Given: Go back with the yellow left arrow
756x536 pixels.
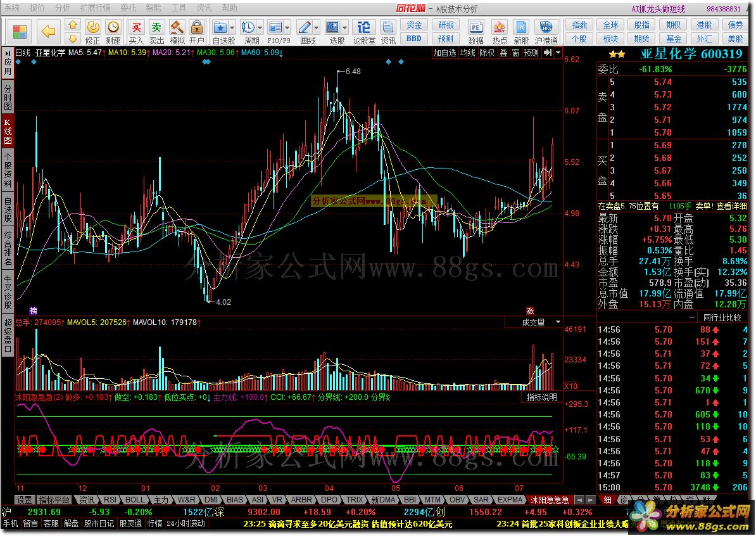Looking at the screenshot, I should [48, 32].
